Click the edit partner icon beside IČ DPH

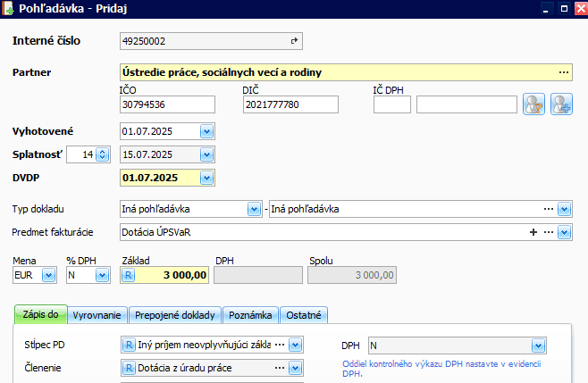(x=533, y=104)
